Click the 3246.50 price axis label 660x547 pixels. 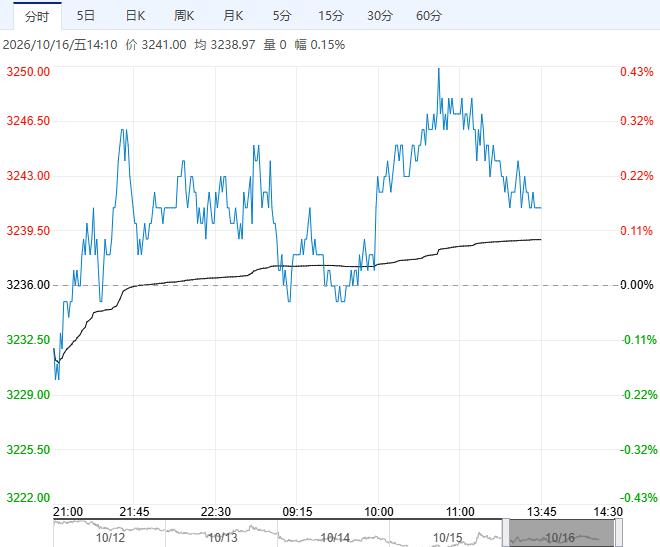28,121
